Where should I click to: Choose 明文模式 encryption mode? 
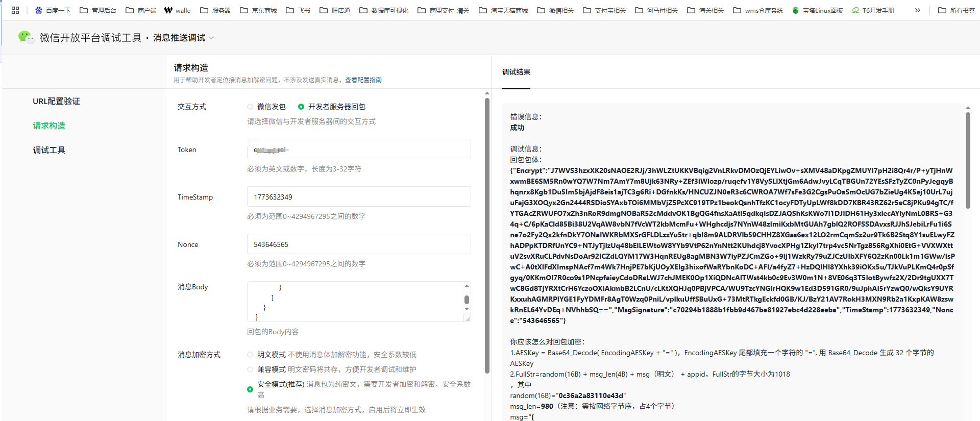(250, 355)
